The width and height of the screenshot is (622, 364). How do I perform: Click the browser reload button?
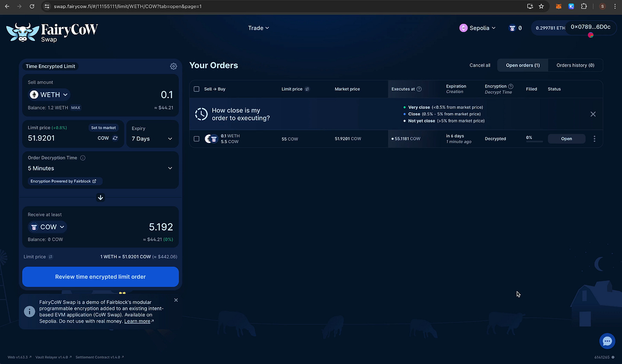coord(32,6)
